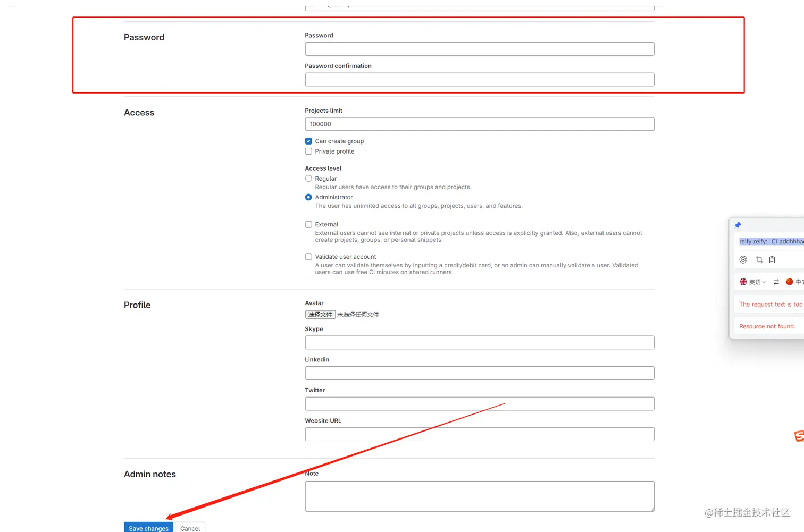Click the Website URL field

coord(479,434)
